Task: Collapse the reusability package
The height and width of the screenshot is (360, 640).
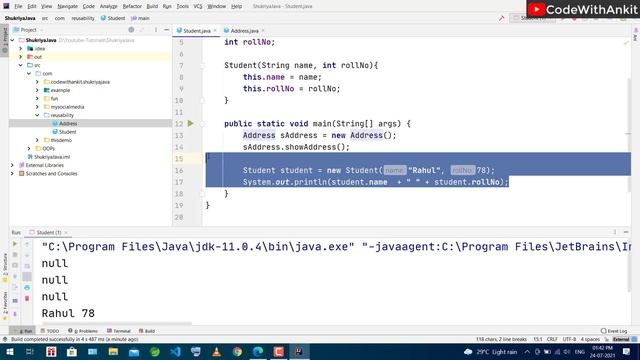Action: (x=37, y=115)
